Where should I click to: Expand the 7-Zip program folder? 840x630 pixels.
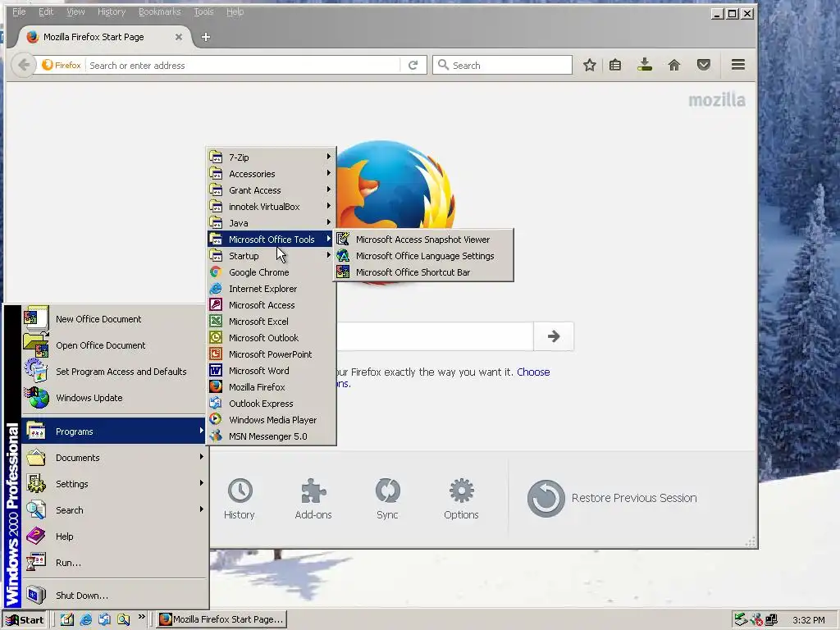[271, 157]
